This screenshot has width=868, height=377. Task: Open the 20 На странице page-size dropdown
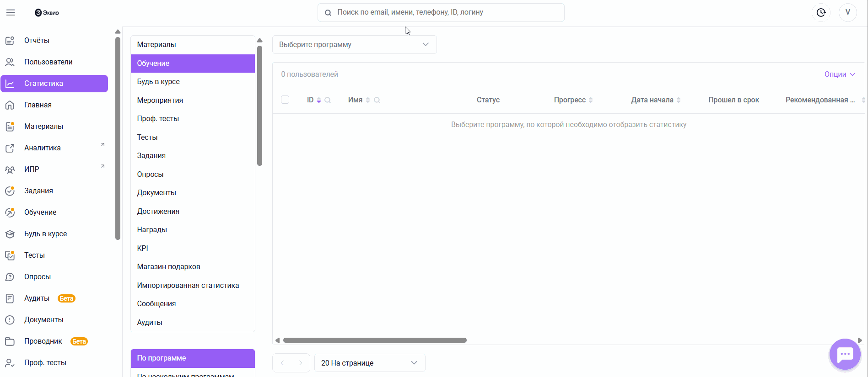pos(369,363)
